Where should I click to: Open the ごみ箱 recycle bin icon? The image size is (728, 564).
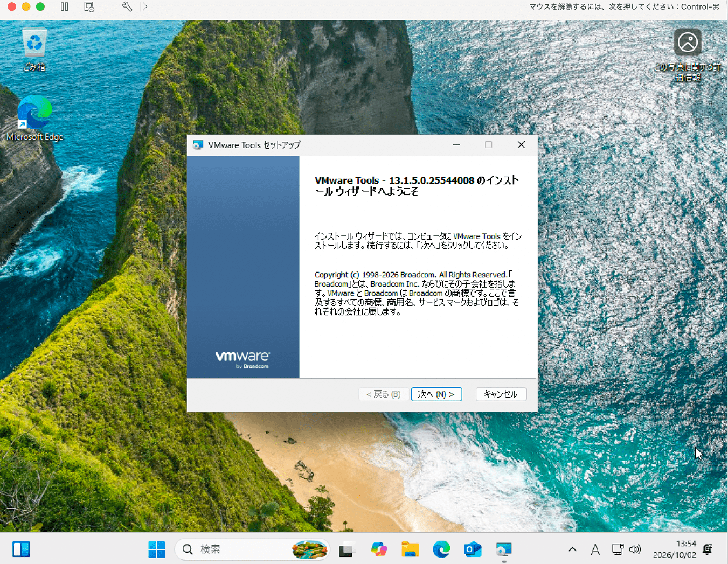pyautogui.click(x=34, y=50)
